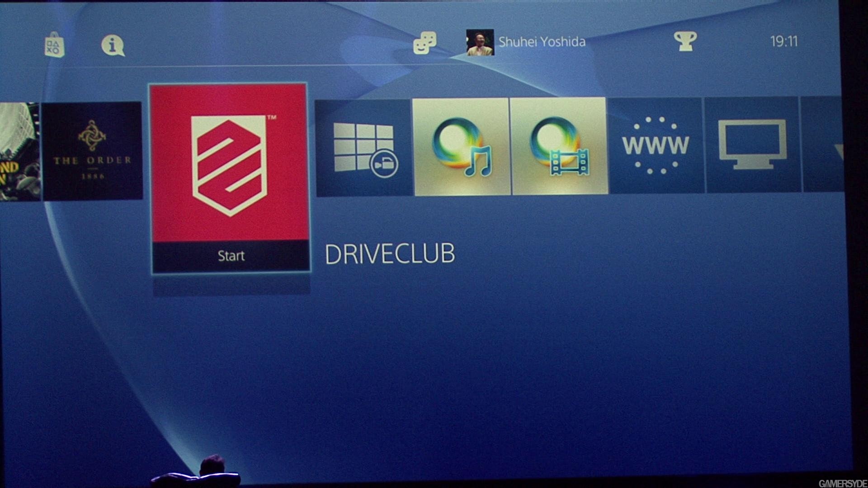
Task: Open Video Unlimited app tile
Action: coord(559,146)
